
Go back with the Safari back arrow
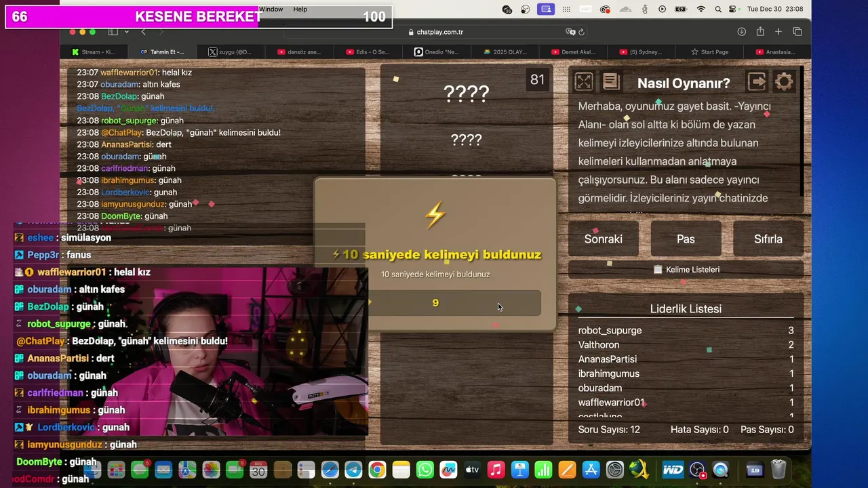[143, 32]
